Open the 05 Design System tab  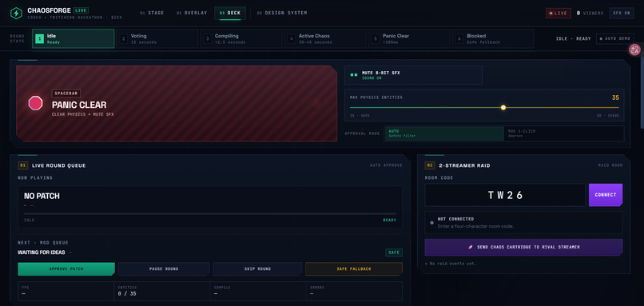(x=282, y=13)
